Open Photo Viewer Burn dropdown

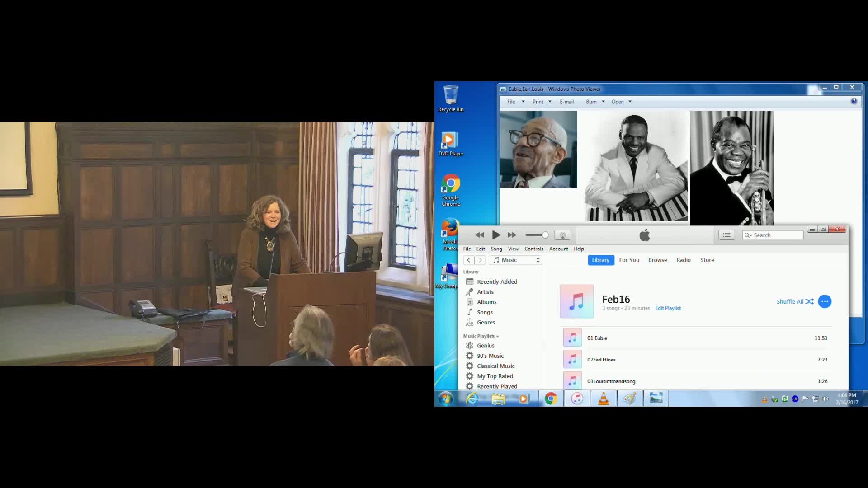595,102
